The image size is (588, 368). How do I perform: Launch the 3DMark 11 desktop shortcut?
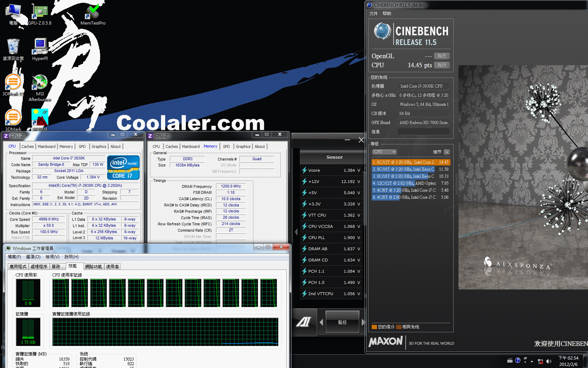[x=13, y=85]
